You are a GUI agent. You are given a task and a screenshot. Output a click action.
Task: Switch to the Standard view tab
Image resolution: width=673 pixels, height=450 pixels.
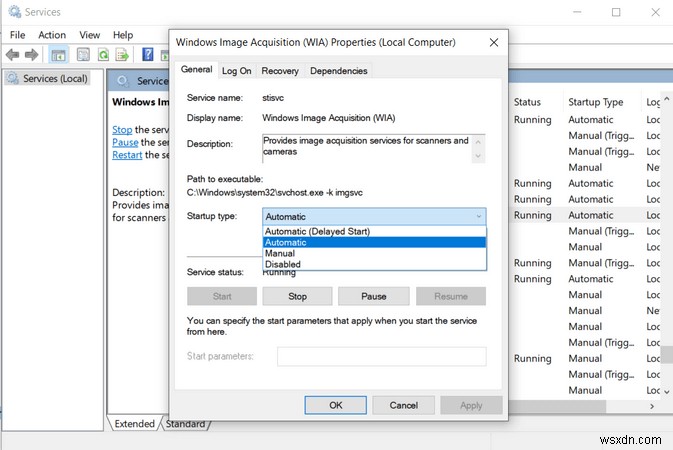185,424
